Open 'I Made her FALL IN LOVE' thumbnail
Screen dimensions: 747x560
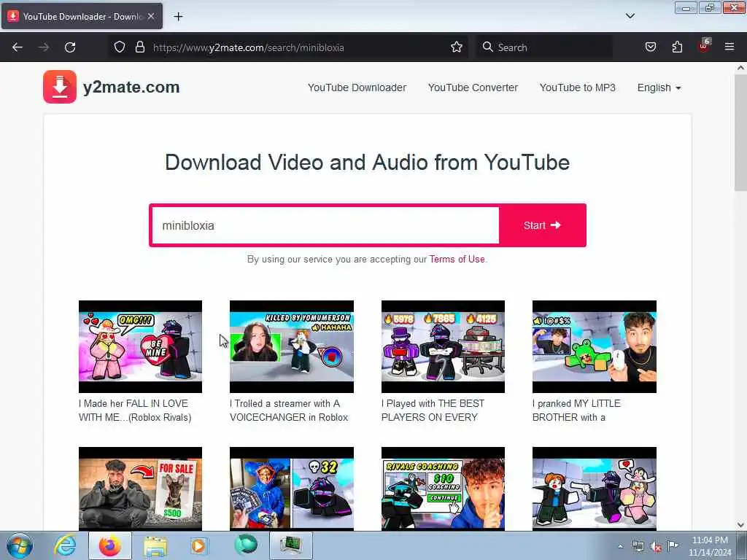pyautogui.click(x=140, y=346)
